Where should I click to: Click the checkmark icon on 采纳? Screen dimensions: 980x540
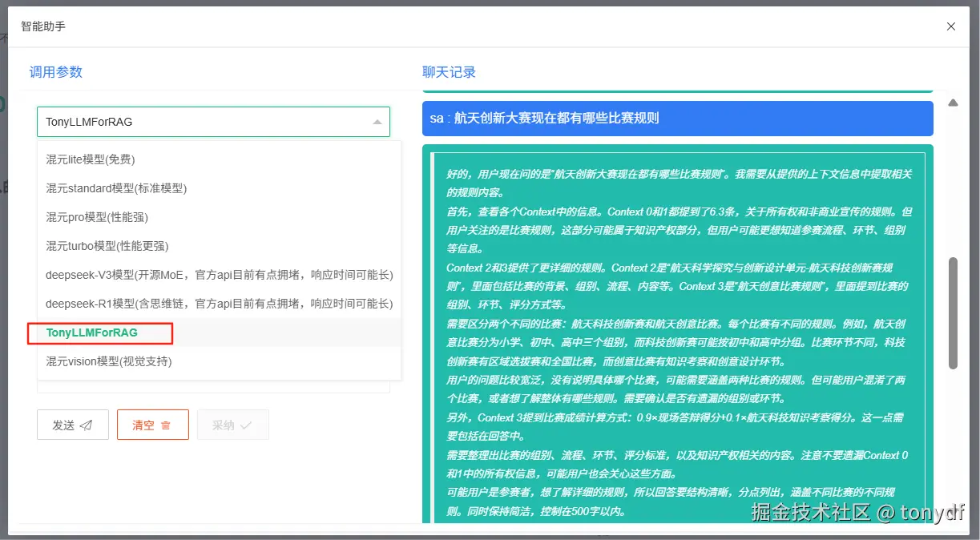[x=246, y=425]
